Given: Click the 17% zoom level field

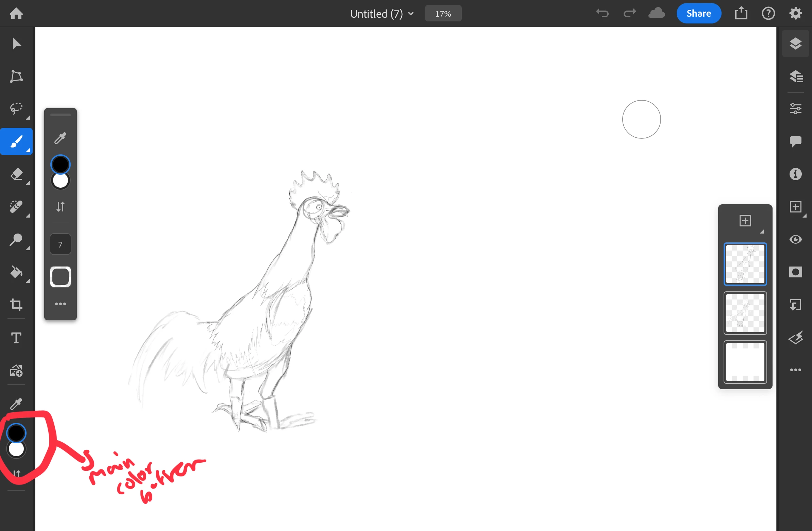Looking at the screenshot, I should [443, 14].
